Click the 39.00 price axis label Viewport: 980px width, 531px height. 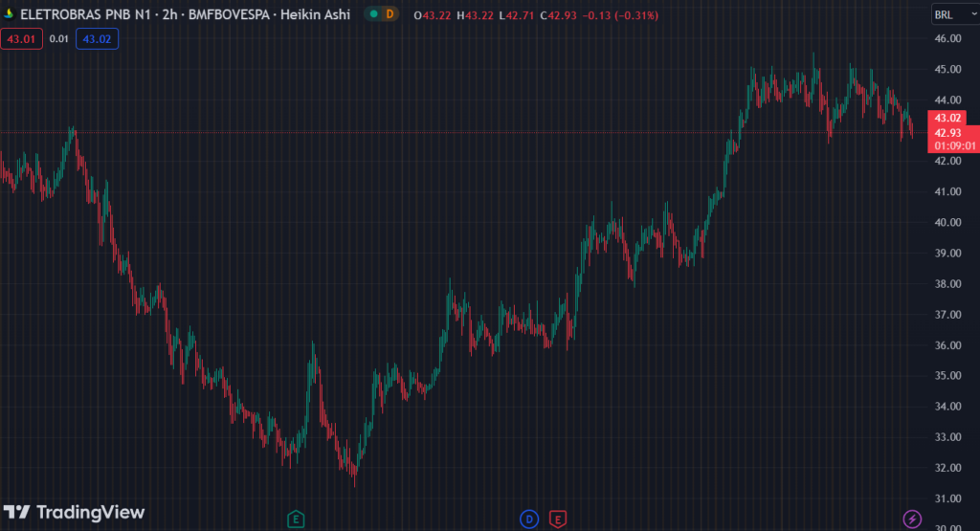click(947, 253)
